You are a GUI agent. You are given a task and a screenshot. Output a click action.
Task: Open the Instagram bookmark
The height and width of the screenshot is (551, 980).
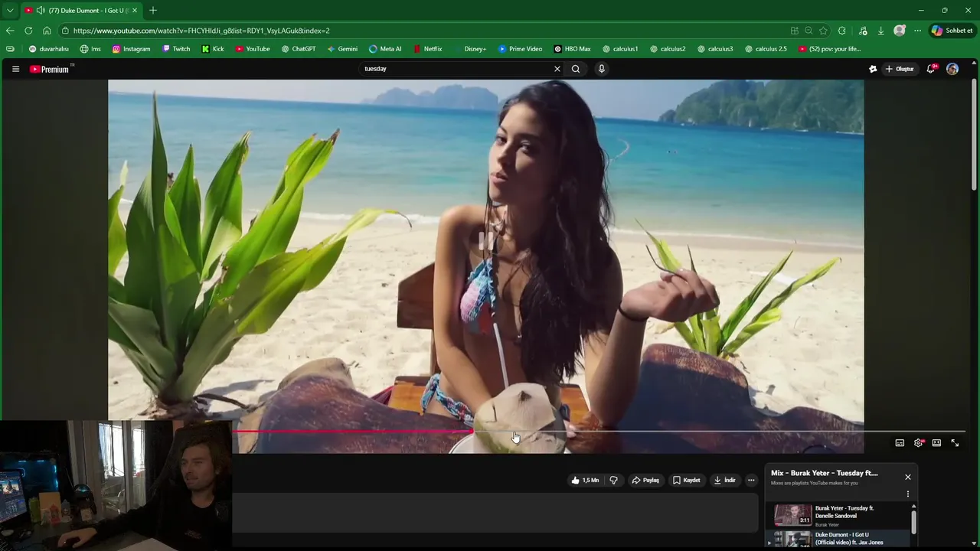pos(132,49)
